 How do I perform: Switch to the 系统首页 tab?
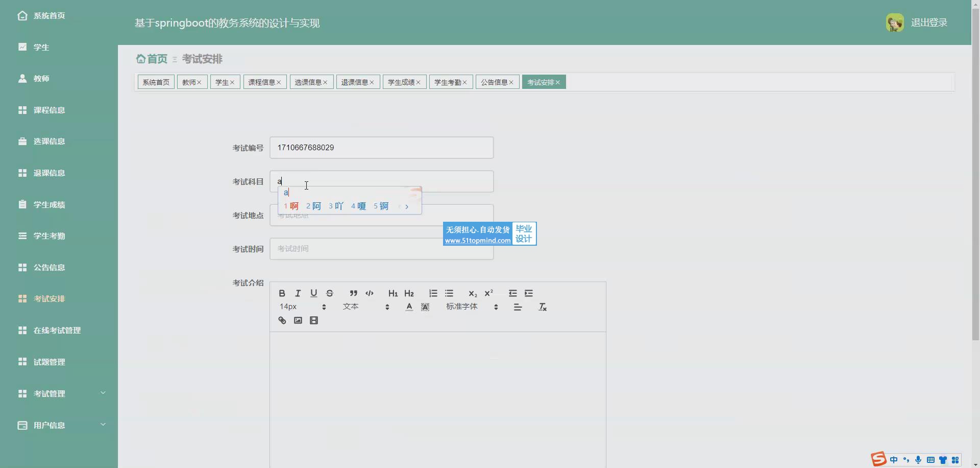pos(156,82)
